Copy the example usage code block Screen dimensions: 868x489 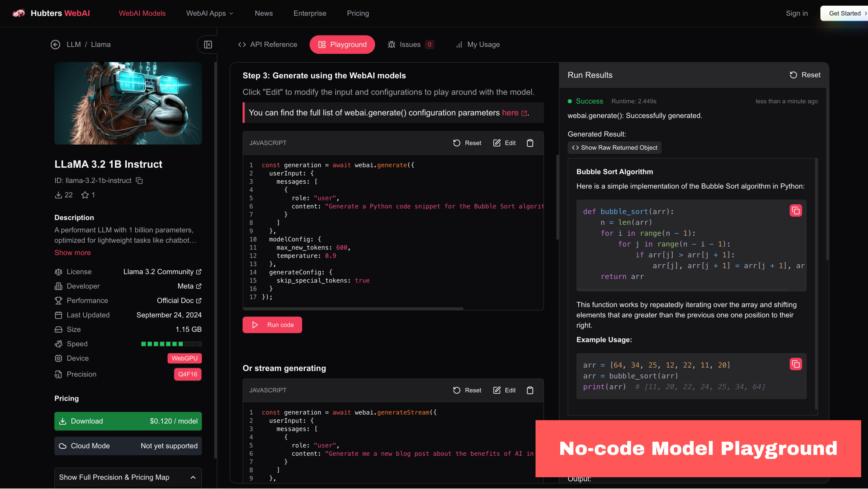(796, 364)
